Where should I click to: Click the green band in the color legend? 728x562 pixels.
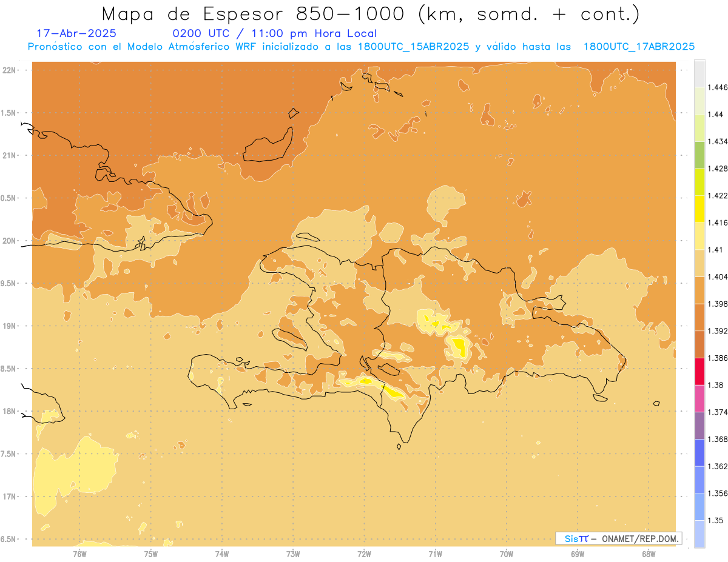coord(699,155)
